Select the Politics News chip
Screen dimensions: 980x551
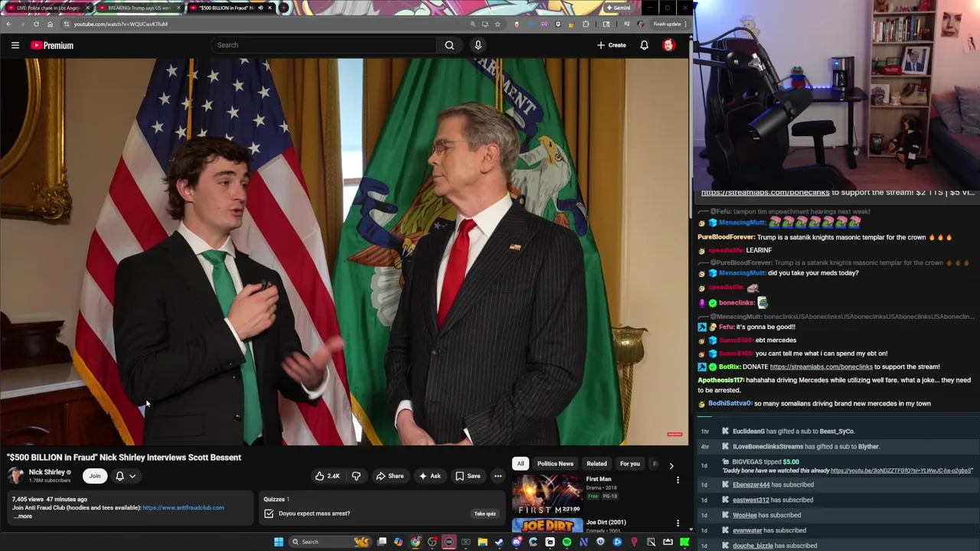coord(555,464)
